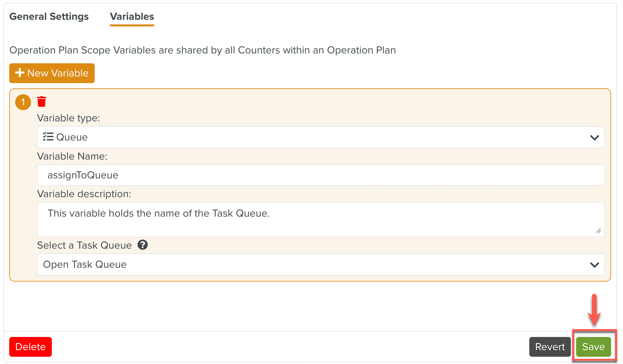This screenshot has width=623, height=364.
Task: Add a New Variable
Action: click(52, 73)
